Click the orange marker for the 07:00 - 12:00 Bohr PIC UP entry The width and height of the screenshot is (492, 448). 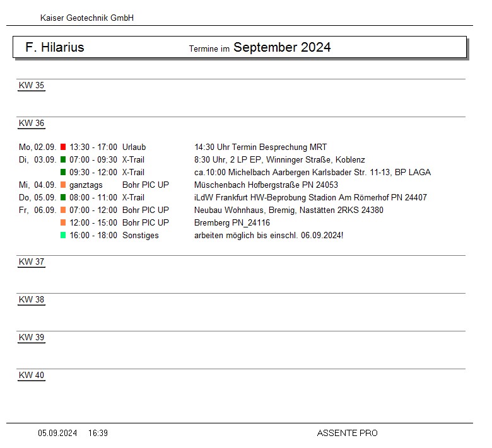coord(63,210)
